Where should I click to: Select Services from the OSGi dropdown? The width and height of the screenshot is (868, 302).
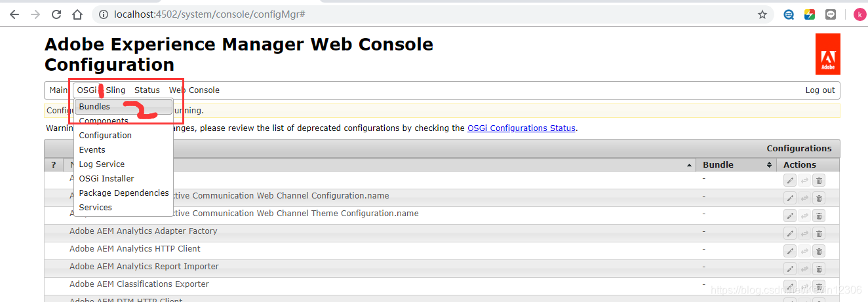(123, 207)
